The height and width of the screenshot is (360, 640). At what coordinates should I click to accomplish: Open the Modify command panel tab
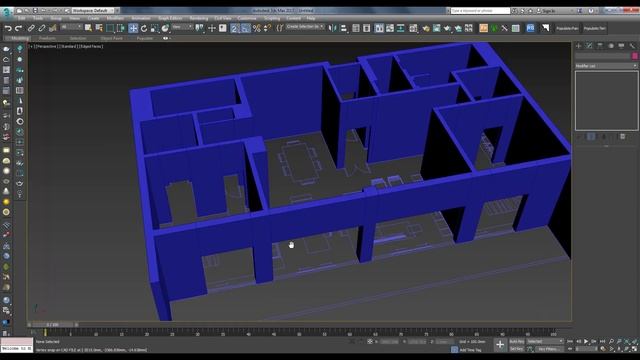(589, 46)
